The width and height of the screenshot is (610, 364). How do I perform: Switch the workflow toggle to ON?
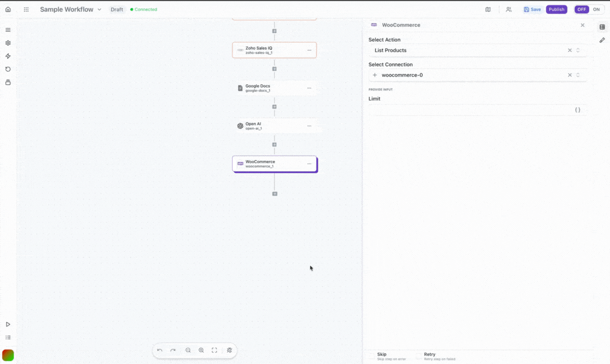pos(596,9)
